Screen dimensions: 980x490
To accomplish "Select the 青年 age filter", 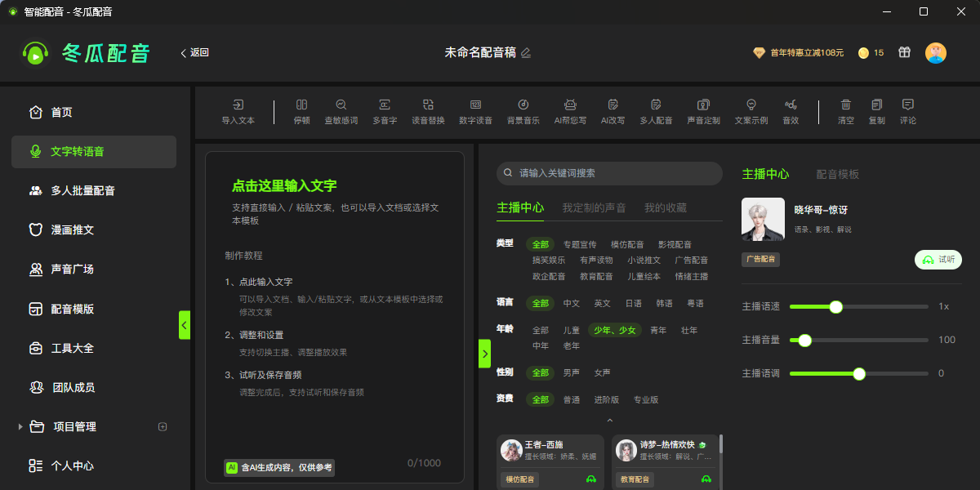I will pyautogui.click(x=658, y=330).
